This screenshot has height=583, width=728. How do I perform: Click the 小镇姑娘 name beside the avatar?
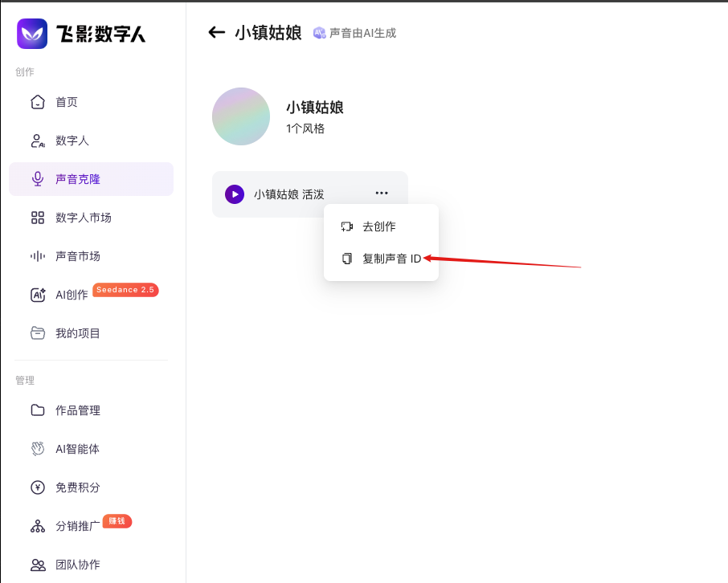click(x=315, y=108)
